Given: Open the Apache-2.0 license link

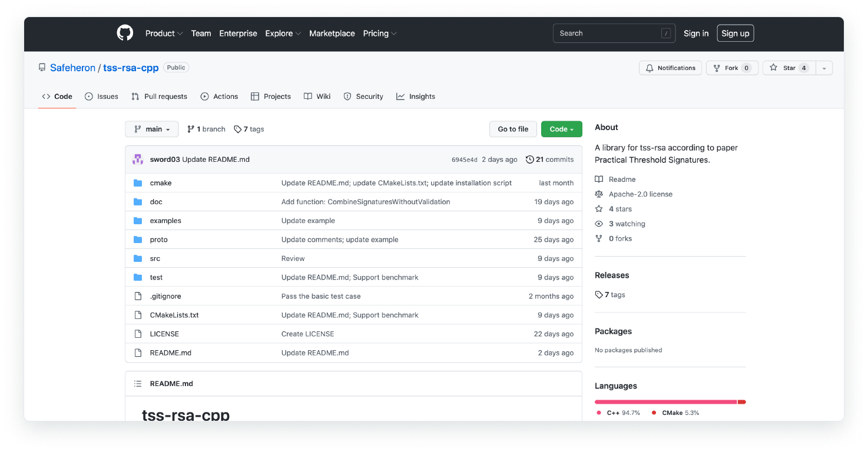Looking at the screenshot, I should (x=640, y=194).
